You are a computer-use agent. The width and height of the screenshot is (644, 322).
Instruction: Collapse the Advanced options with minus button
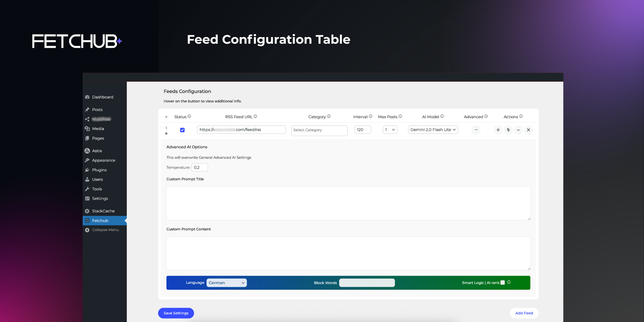click(476, 130)
